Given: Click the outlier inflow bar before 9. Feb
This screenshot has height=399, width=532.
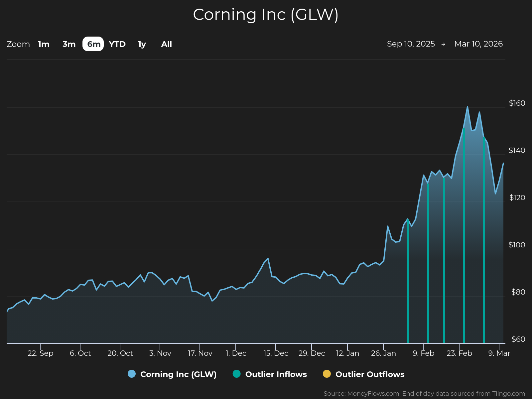Looking at the screenshot, I should pyautogui.click(x=408, y=281).
